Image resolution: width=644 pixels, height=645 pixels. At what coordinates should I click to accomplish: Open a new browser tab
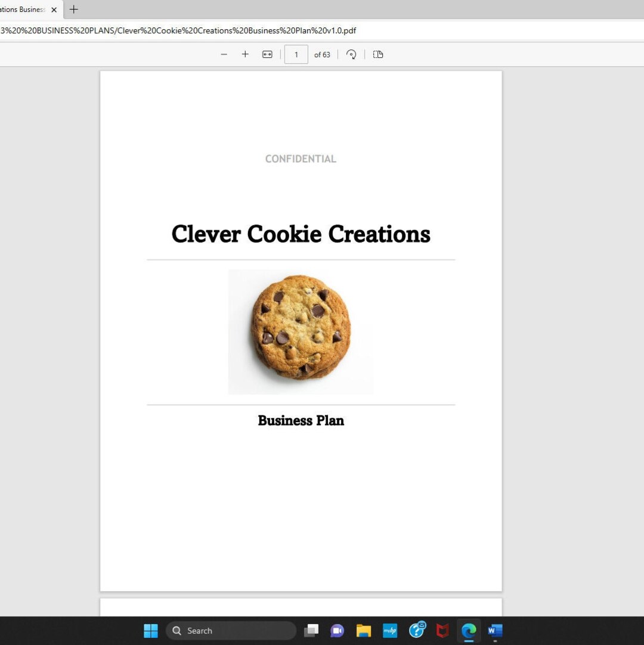(x=73, y=10)
